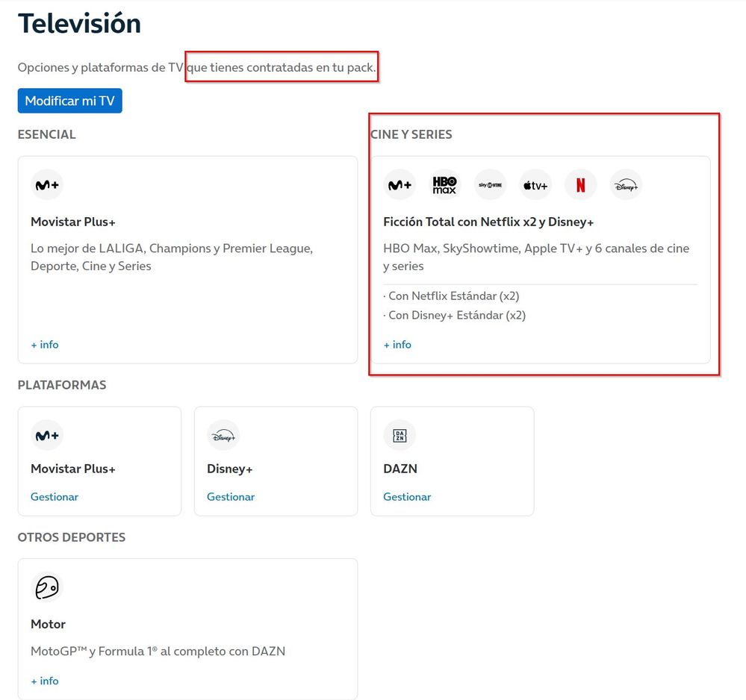The width and height of the screenshot is (746, 700).
Task: Click the Netflix logo icon
Action: pos(580,185)
